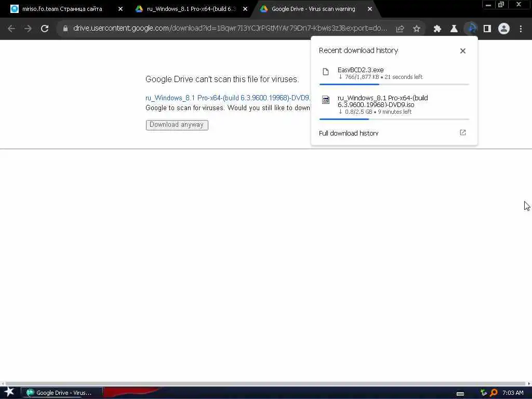Open the ru_Windows_8.1 Pro-x64 file link
The width and height of the screenshot is (532, 399).
tap(228, 98)
